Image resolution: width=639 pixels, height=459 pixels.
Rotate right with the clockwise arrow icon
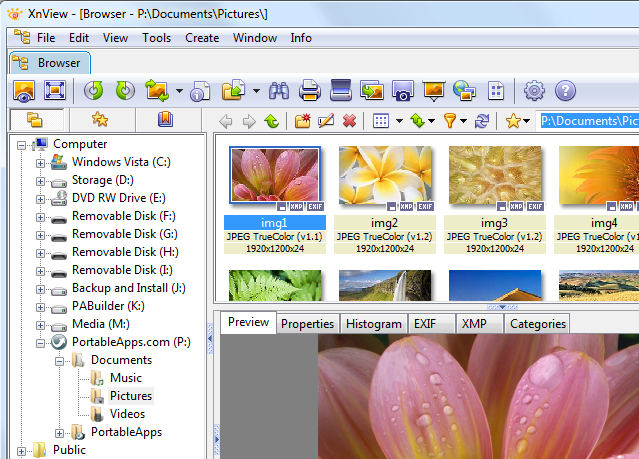click(x=125, y=90)
